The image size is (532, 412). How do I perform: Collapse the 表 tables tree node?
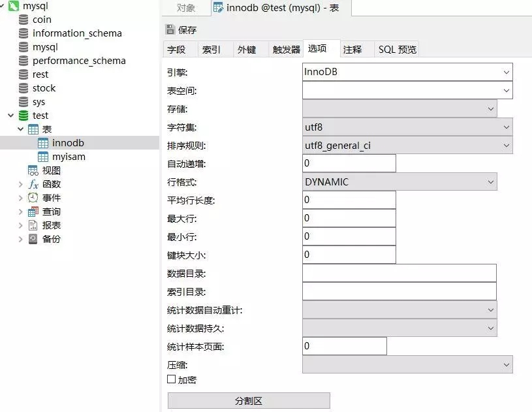21,129
